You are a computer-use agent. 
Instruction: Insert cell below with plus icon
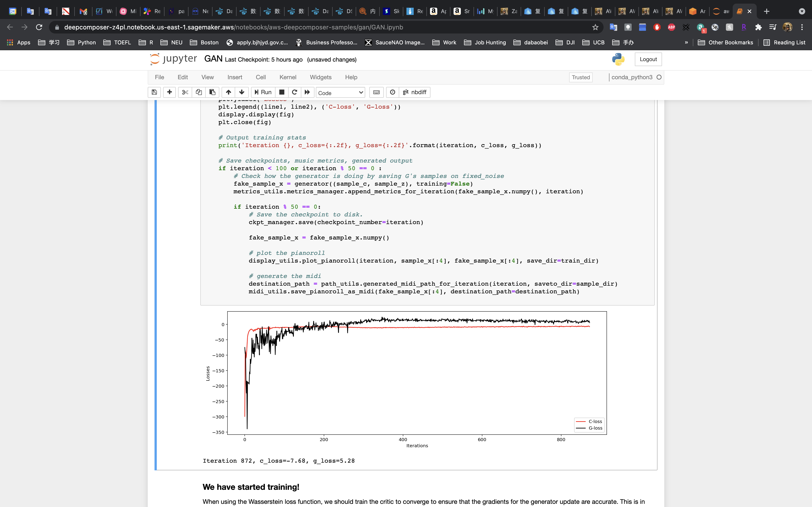169,92
